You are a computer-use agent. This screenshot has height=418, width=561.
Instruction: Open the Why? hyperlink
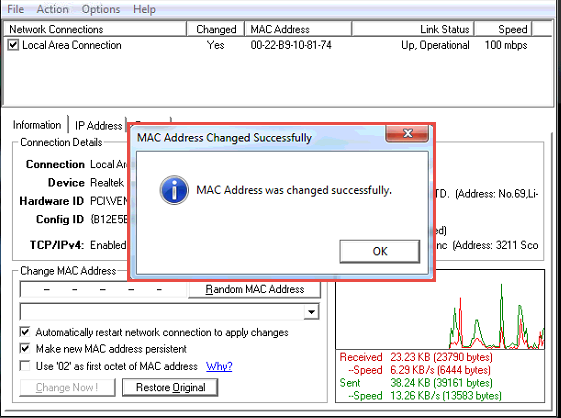coord(219,366)
